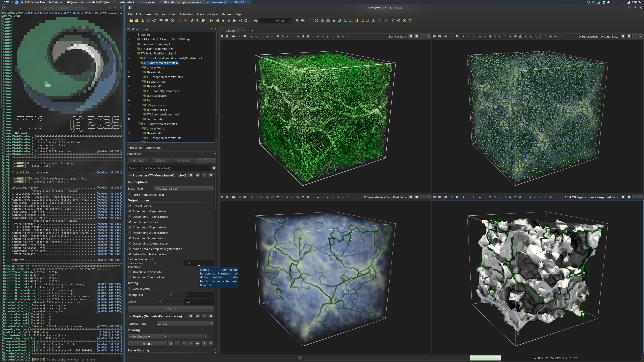The width and height of the screenshot is (644, 362).
Task: Enable Descending 2-Separatrices checkbox
Action: coord(130,233)
